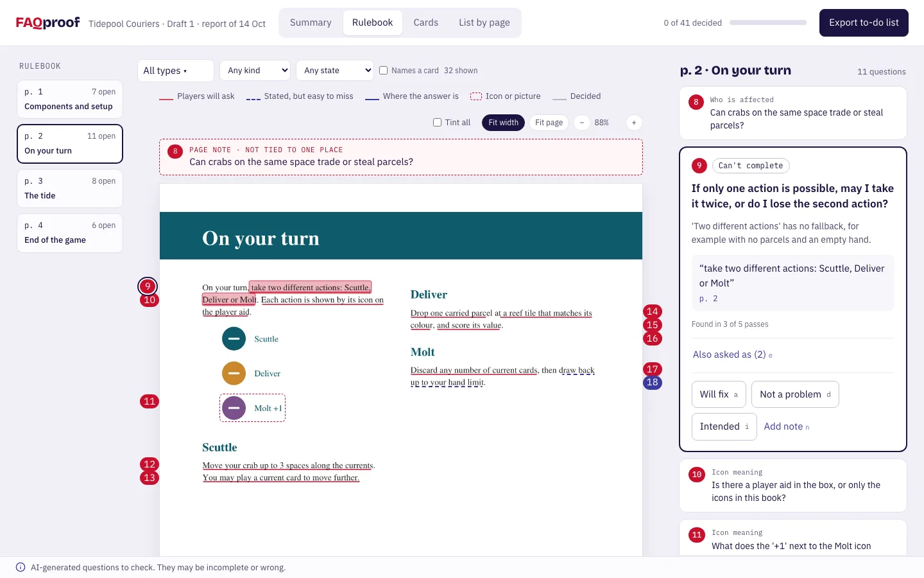Select question marker 17 beside the page
Screen dimensions: 924x578
[653, 369]
